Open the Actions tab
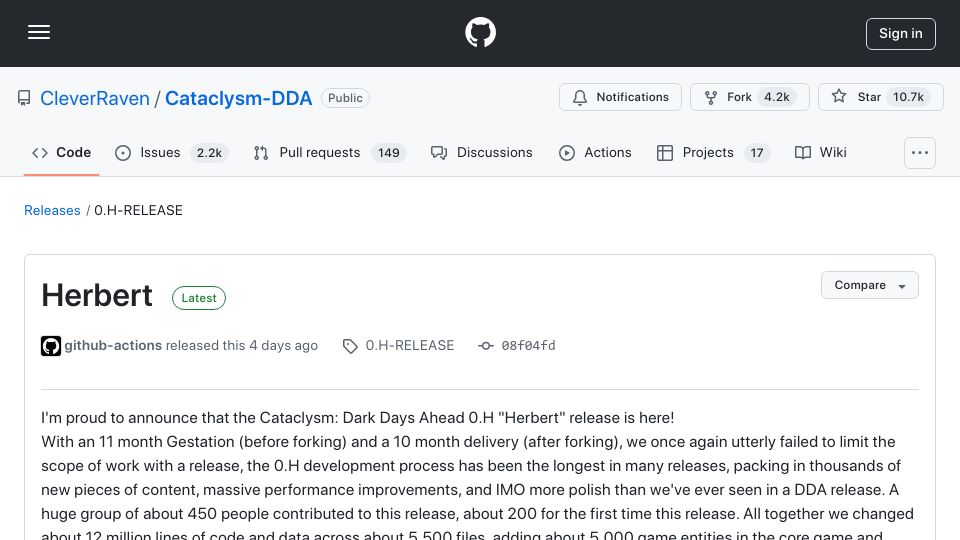Image resolution: width=960 pixels, height=540 pixels. (595, 152)
